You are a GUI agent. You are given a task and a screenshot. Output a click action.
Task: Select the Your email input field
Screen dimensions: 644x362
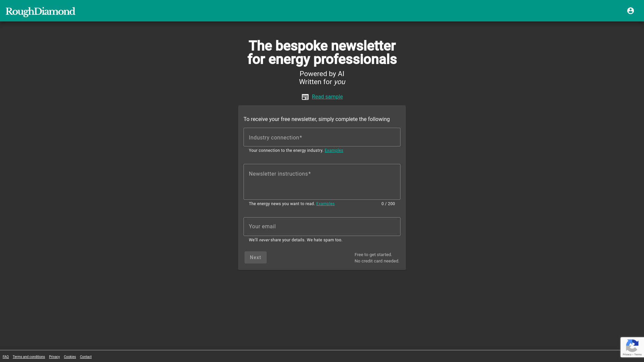[x=322, y=226]
